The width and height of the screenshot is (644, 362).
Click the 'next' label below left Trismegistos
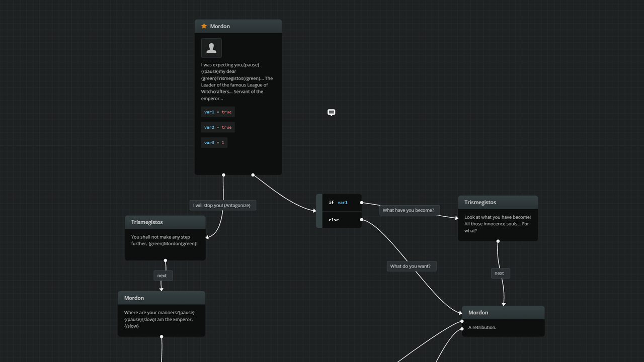(x=163, y=276)
